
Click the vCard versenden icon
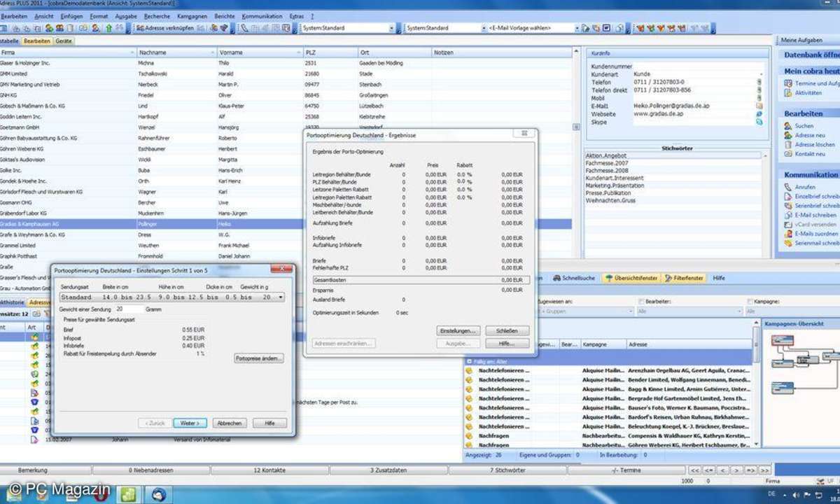click(788, 224)
